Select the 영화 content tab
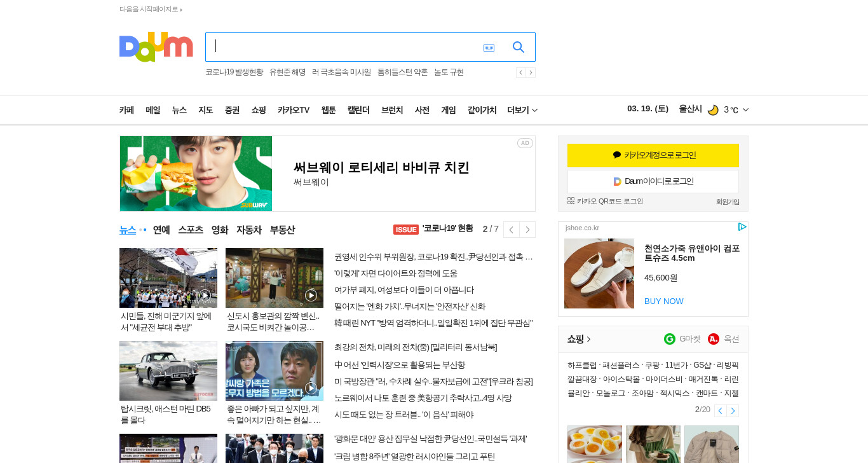Image resolution: width=868 pixels, height=463 pixels. click(220, 230)
